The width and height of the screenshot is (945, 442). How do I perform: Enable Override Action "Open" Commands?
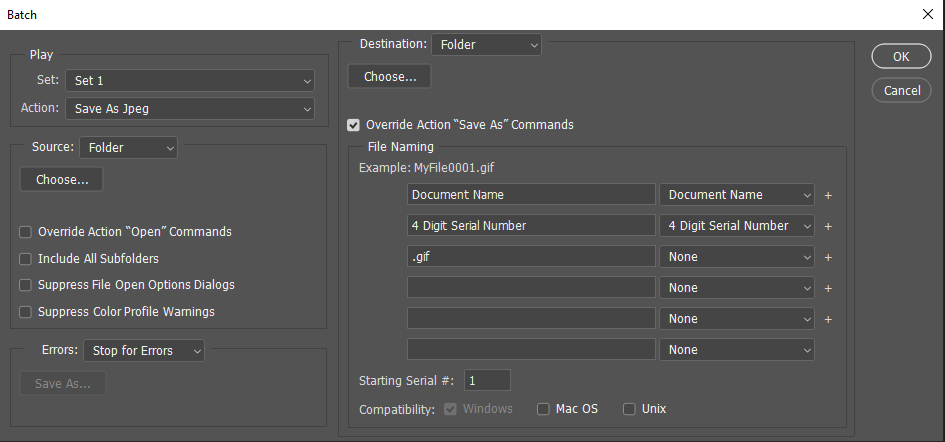coord(25,232)
